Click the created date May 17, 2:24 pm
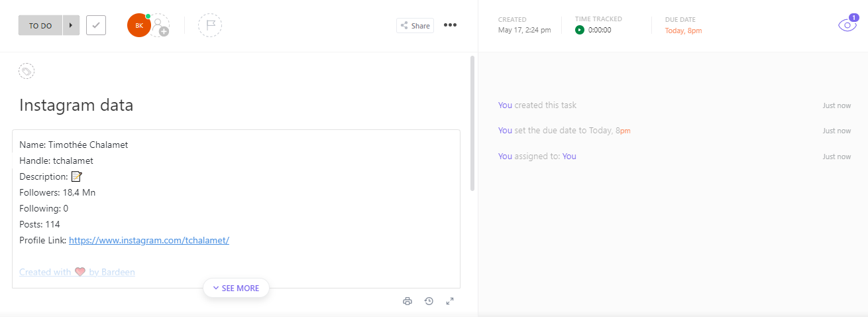This screenshot has width=868, height=317. (524, 30)
